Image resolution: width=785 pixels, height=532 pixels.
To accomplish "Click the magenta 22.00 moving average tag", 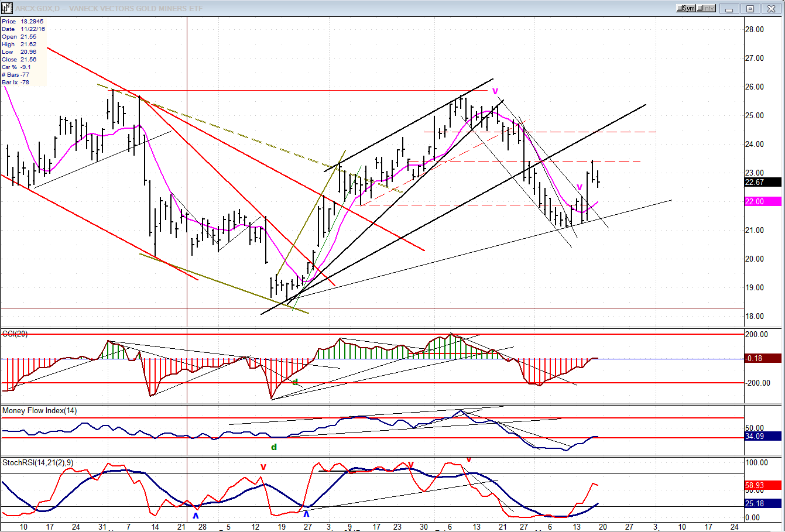I will 762,201.
